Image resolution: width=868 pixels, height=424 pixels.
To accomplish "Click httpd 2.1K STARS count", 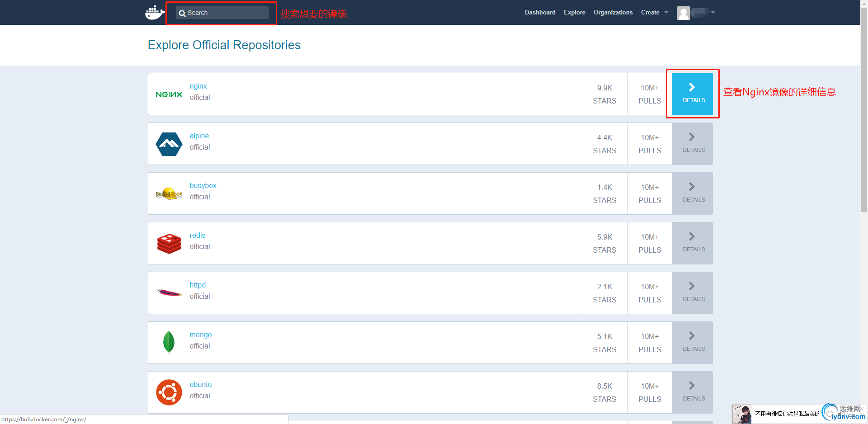I will (604, 293).
